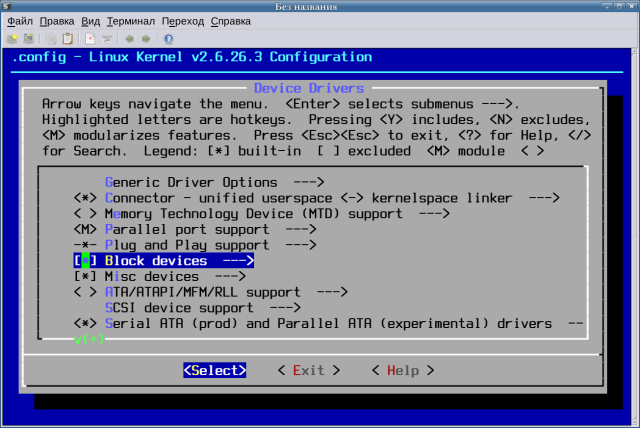Click the close tab icon with red X
Image resolution: width=640 pixels, height=428 pixels.
pos(90,39)
